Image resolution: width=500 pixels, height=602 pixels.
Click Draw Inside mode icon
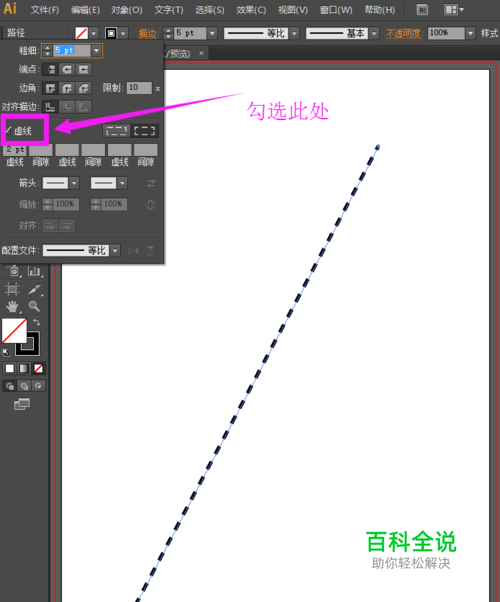[38, 386]
